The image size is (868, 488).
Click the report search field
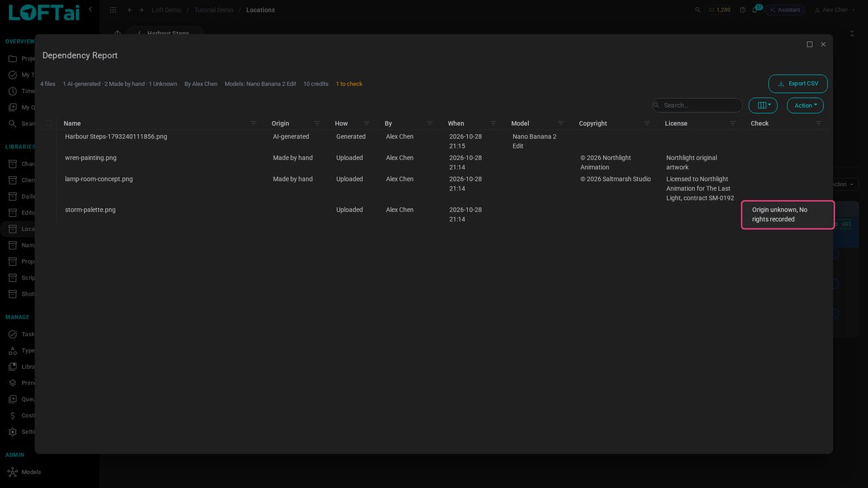(x=697, y=105)
